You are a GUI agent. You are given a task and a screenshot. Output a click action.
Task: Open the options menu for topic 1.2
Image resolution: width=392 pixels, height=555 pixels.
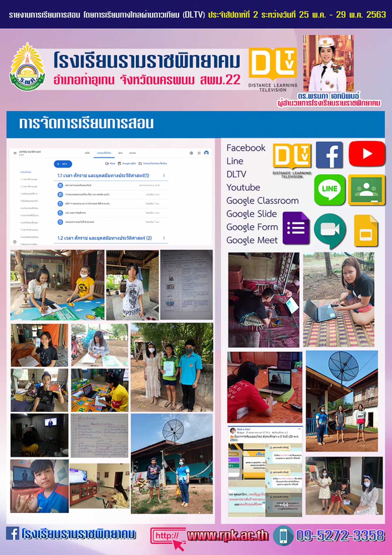click(164, 238)
